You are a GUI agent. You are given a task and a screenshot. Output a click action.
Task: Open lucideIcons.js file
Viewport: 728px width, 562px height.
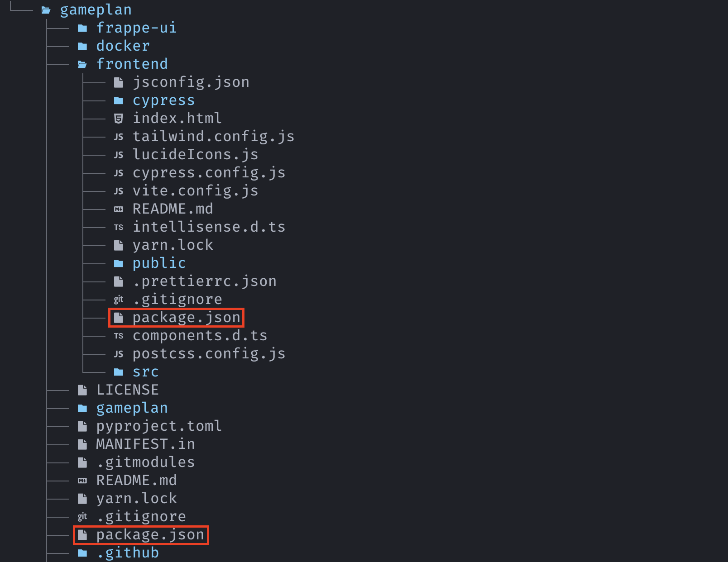pyautogui.click(x=195, y=155)
